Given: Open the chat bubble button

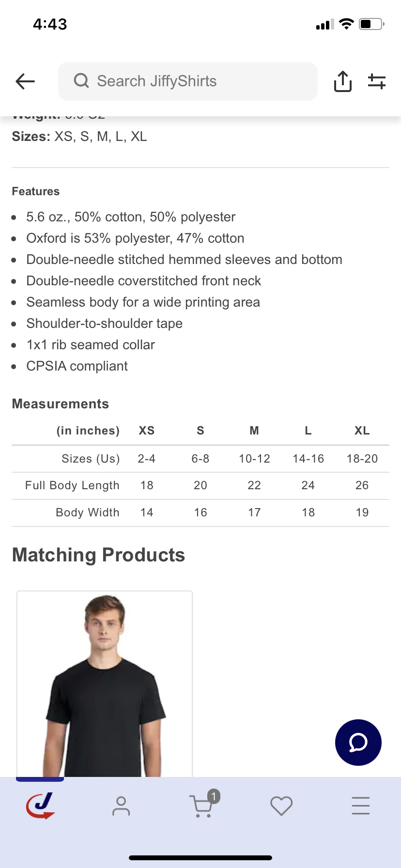Looking at the screenshot, I should (358, 743).
